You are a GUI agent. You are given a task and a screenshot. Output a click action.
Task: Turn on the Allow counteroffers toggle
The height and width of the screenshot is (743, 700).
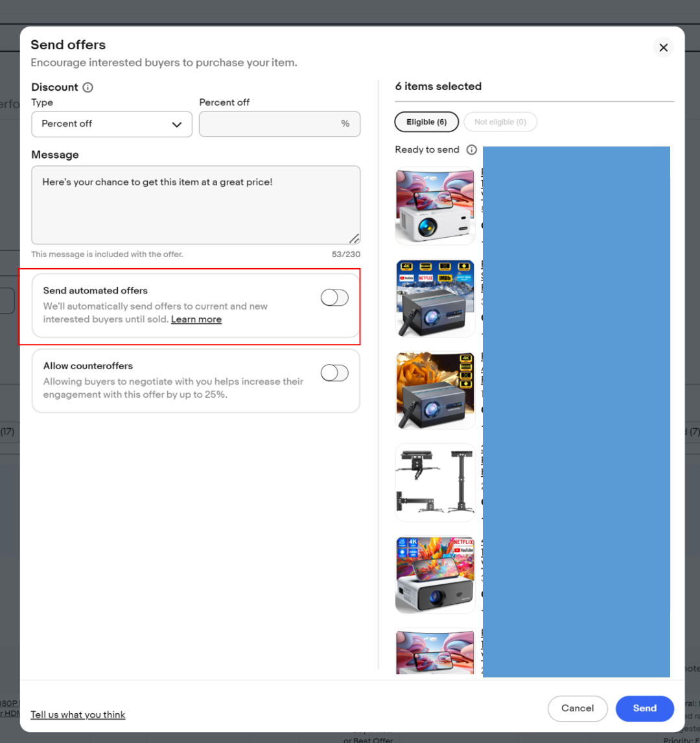(x=334, y=373)
